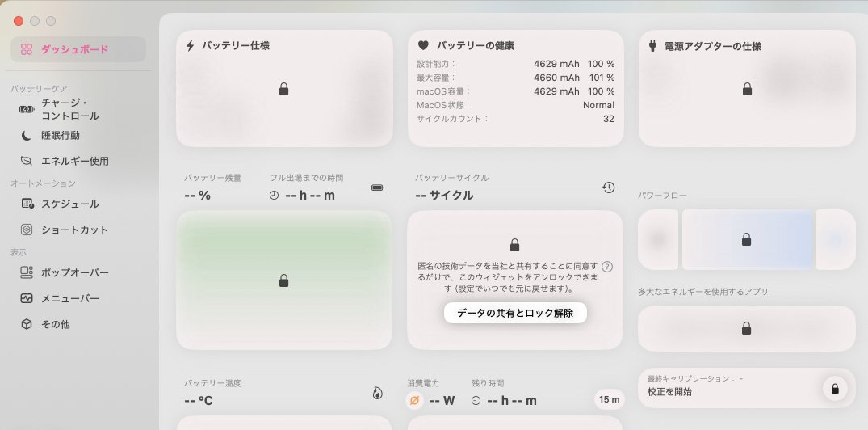Screen dimensions: 868x430
Task: Click the lock above the data sharing message
Action: (515, 245)
